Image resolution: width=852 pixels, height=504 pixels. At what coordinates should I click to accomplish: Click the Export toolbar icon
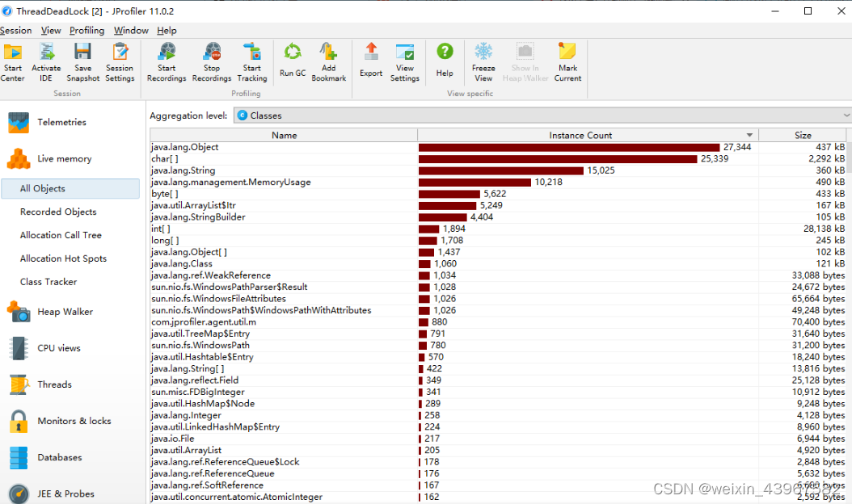pos(371,52)
